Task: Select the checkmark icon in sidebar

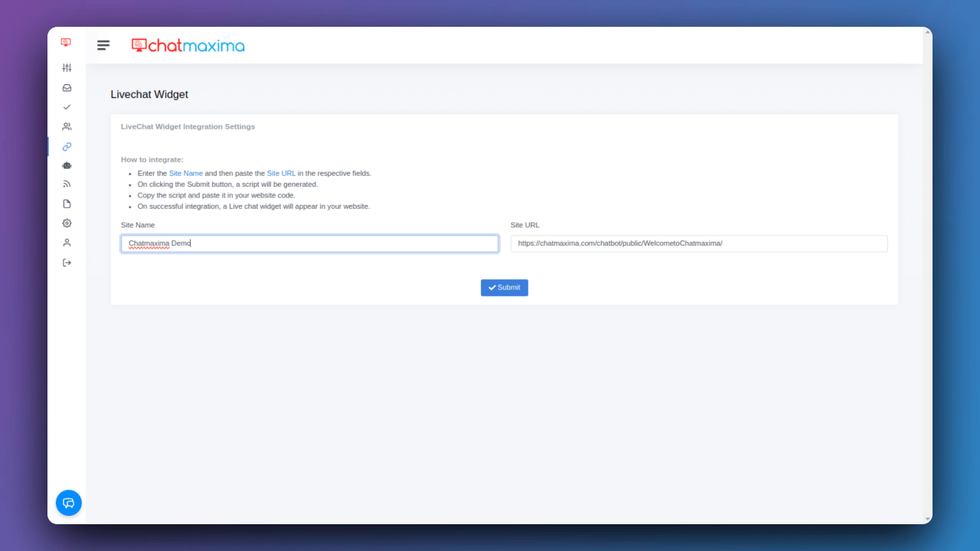Action: tap(67, 107)
